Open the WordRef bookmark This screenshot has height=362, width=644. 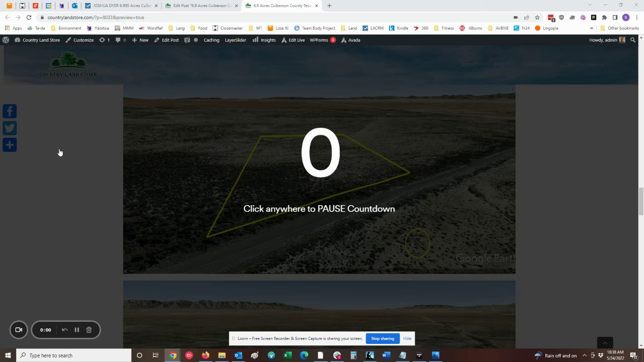(x=151, y=28)
